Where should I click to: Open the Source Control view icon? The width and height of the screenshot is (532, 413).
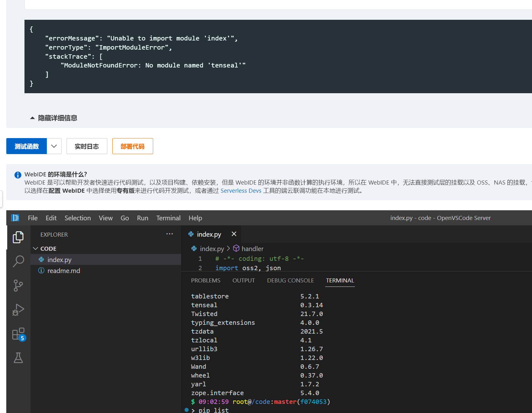pyautogui.click(x=18, y=286)
